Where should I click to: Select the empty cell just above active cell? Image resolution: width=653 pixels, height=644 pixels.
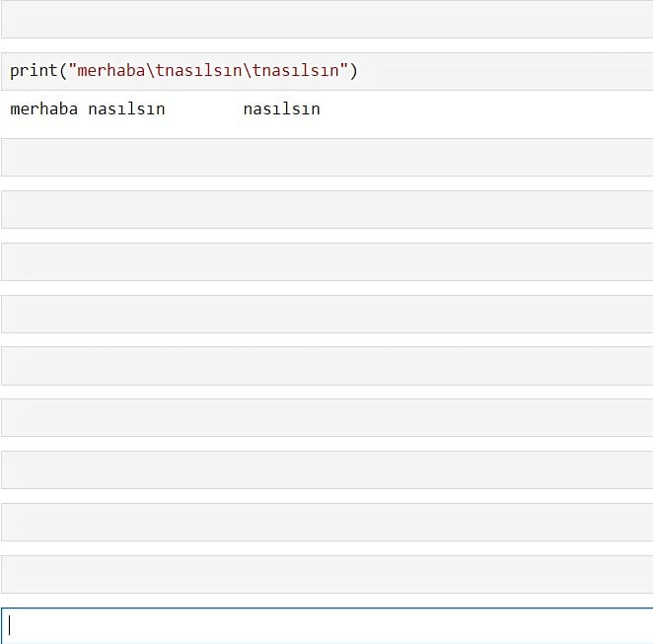click(326, 574)
